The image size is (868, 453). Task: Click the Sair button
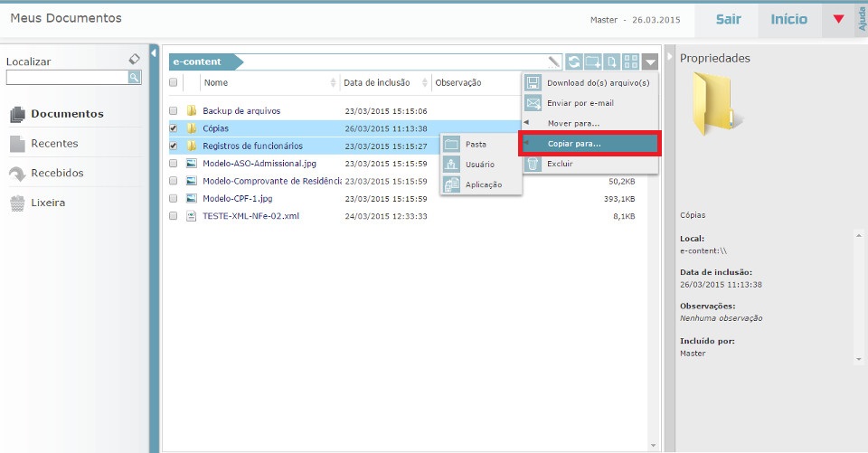[x=728, y=19]
